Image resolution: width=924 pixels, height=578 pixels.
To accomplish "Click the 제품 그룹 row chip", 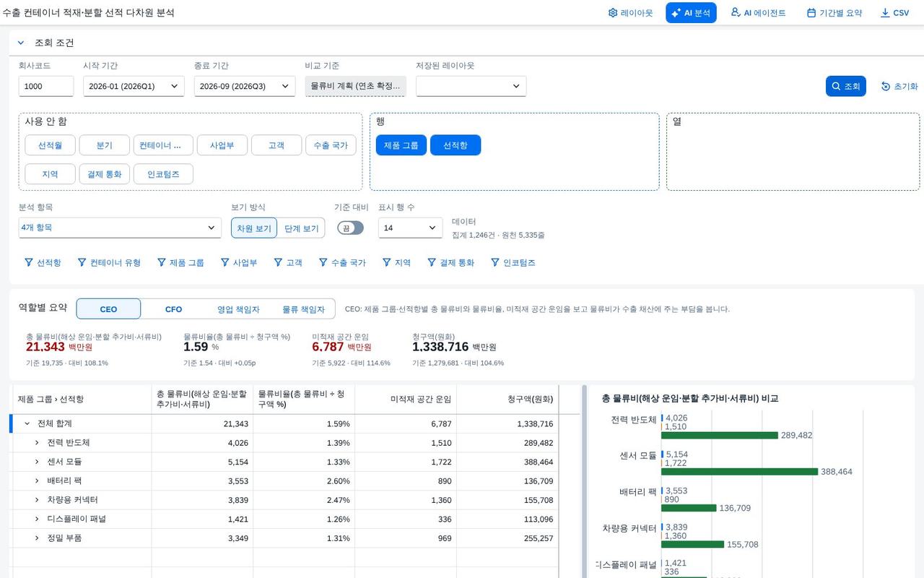I will (x=401, y=145).
